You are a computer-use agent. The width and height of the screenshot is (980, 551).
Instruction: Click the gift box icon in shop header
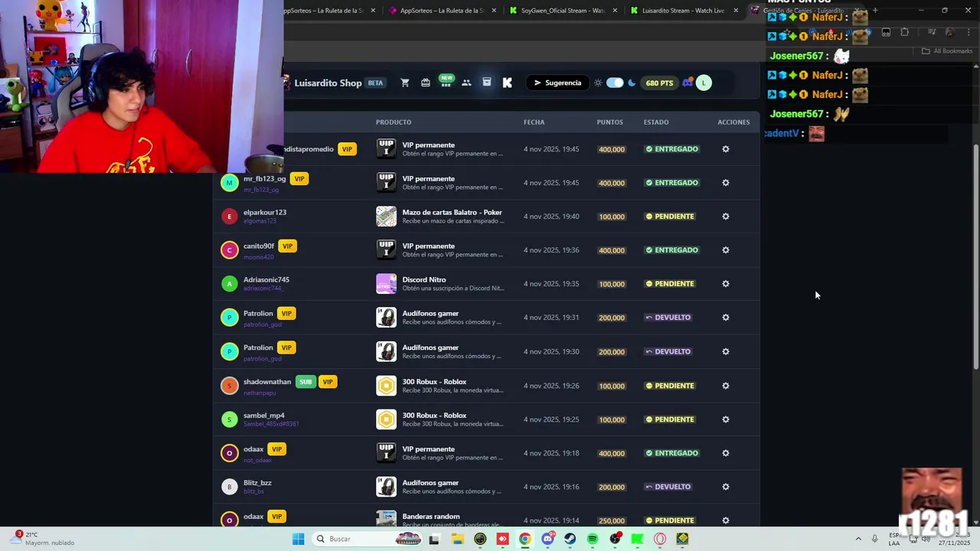click(x=426, y=83)
